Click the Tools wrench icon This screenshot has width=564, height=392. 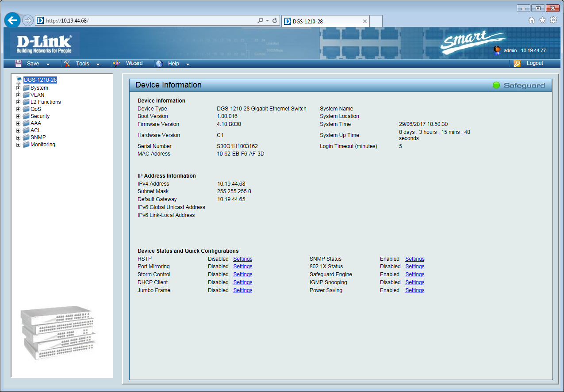point(67,64)
